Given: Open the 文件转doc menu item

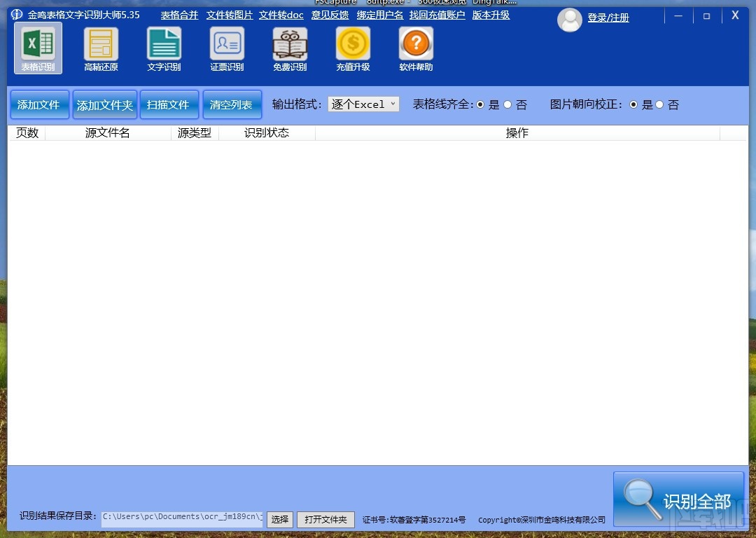Looking at the screenshot, I should 281,15.
